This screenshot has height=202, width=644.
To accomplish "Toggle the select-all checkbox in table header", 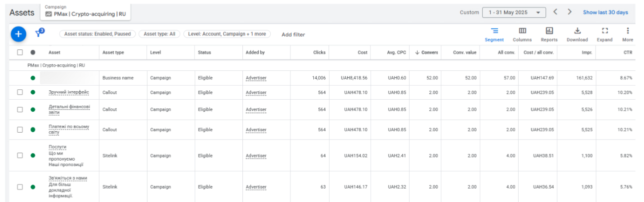I will click(20, 52).
